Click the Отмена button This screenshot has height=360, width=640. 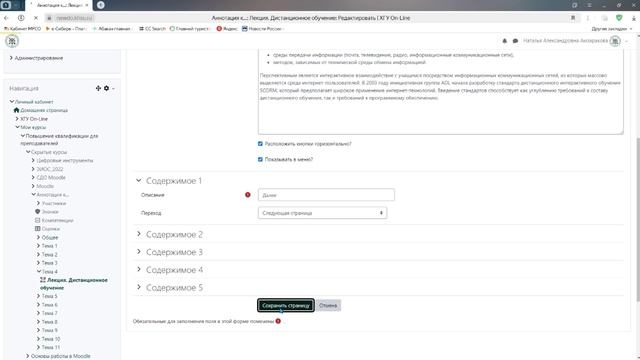(x=328, y=305)
